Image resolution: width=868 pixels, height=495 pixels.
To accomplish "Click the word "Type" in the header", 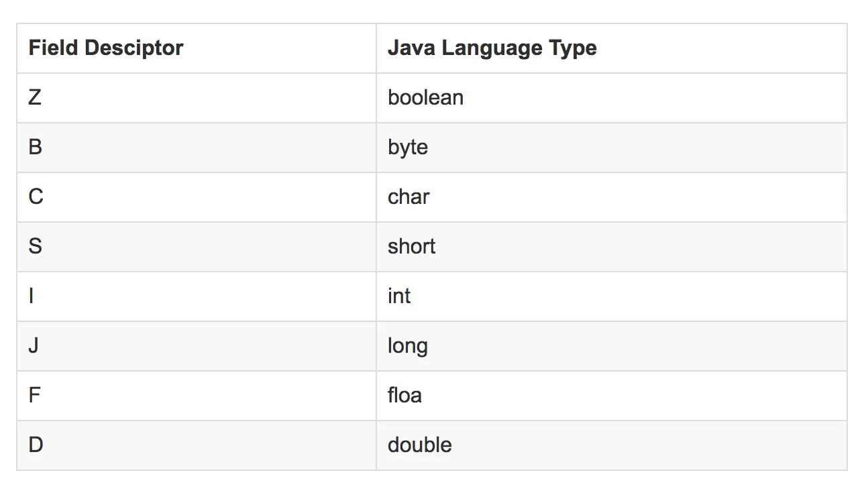I will click(572, 48).
